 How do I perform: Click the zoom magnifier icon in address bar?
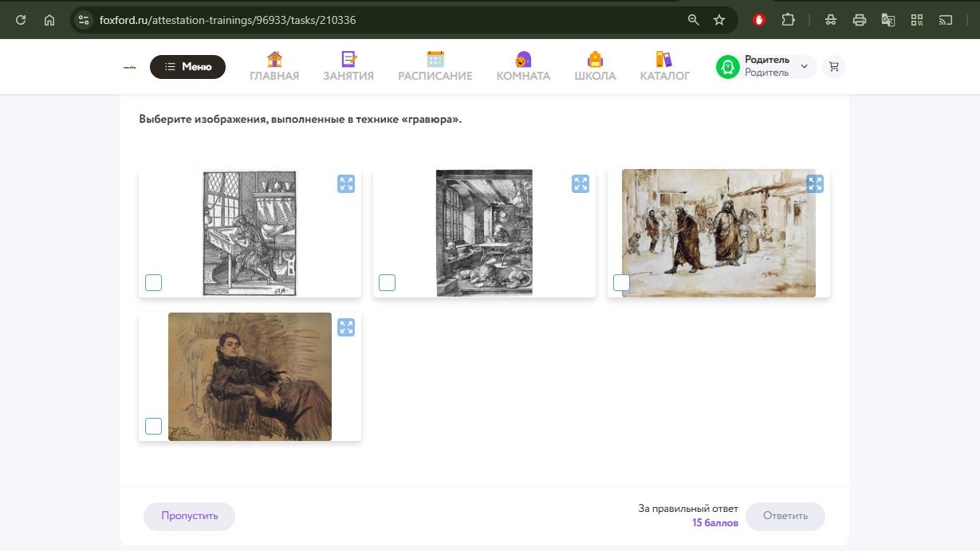point(694,20)
